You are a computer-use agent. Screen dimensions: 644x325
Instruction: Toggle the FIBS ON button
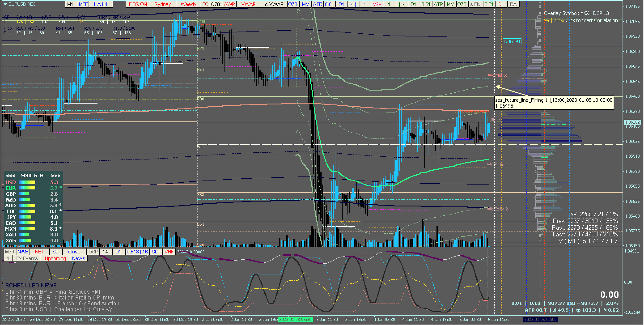[138, 4]
